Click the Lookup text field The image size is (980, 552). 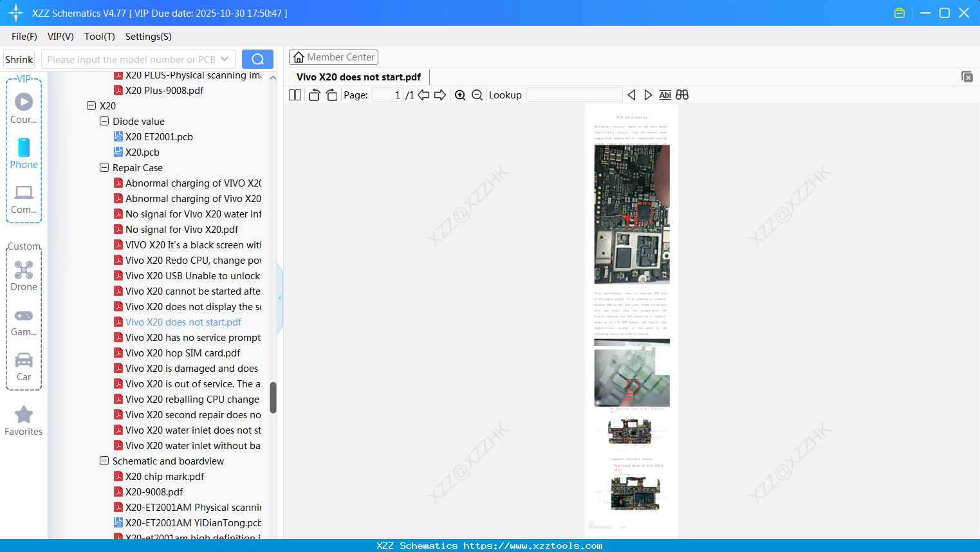pyautogui.click(x=574, y=95)
